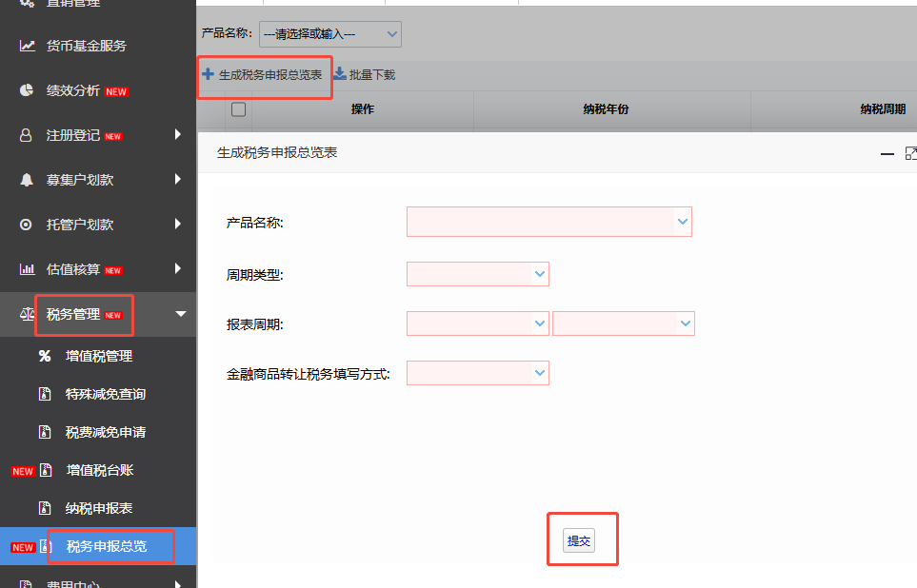Click the blue plus icon in the toolbar
The image size is (917, 588).
point(209,74)
